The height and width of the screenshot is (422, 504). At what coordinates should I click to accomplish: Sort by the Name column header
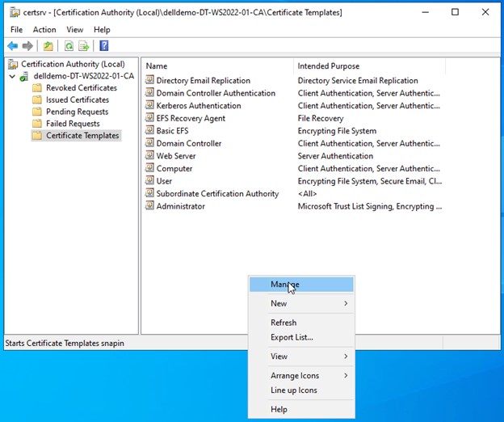[x=216, y=65]
